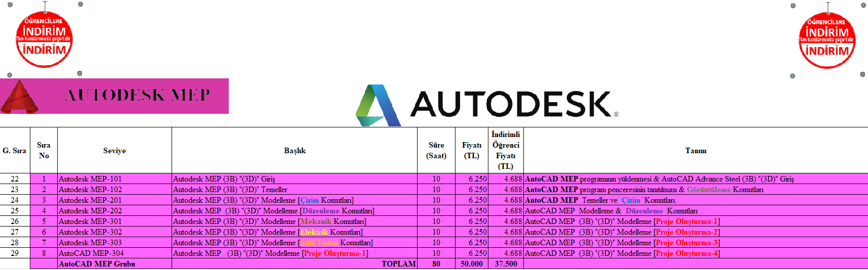Select Başlık cell with Elektrik Komutları

(x=295, y=232)
